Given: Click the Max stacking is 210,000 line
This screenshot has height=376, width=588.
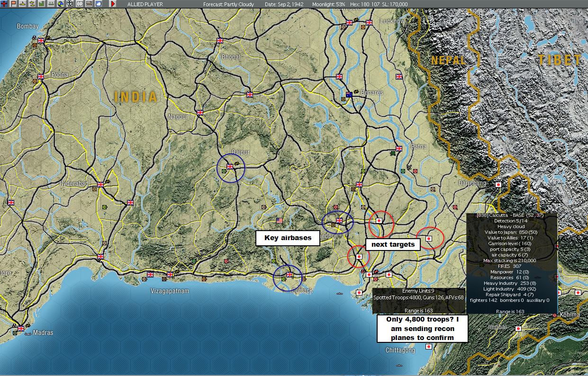Looking at the screenshot, I should tap(510, 260).
